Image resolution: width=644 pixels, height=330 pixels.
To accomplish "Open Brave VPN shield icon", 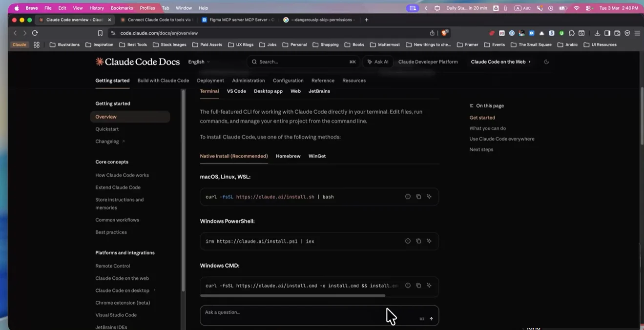I will (627, 33).
